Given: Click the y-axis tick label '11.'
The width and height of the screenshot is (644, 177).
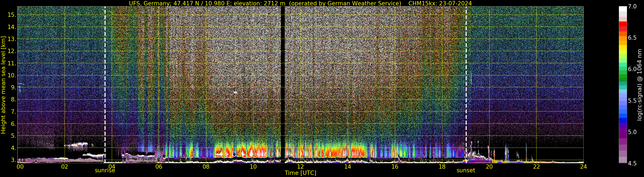Looking at the screenshot, I should (12, 63).
